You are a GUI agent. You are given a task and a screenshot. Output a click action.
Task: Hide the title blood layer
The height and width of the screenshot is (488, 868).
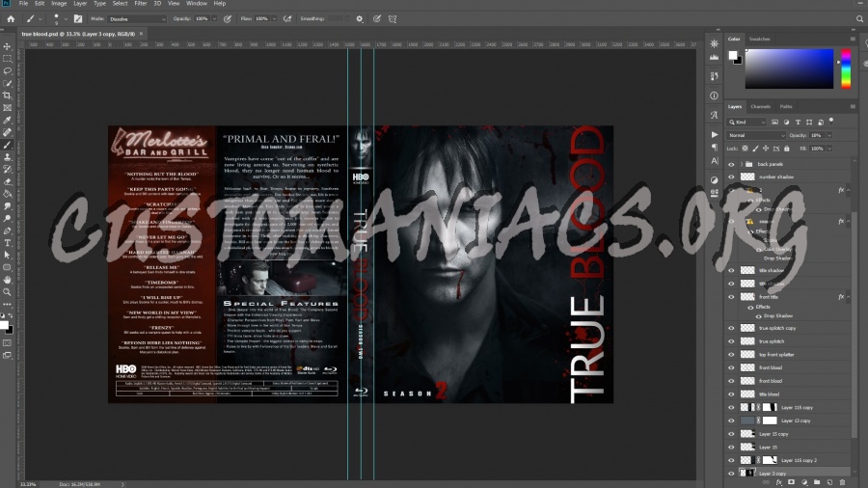click(731, 394)
